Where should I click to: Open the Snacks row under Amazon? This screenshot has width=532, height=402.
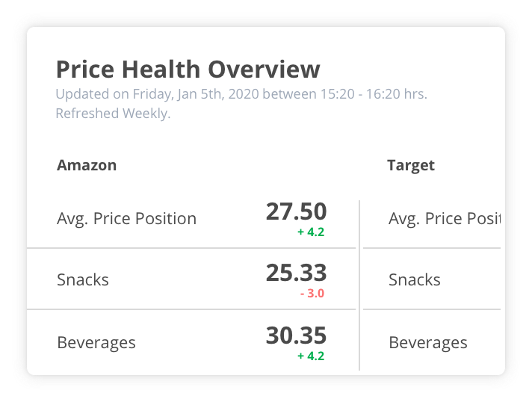pos(83,280)
